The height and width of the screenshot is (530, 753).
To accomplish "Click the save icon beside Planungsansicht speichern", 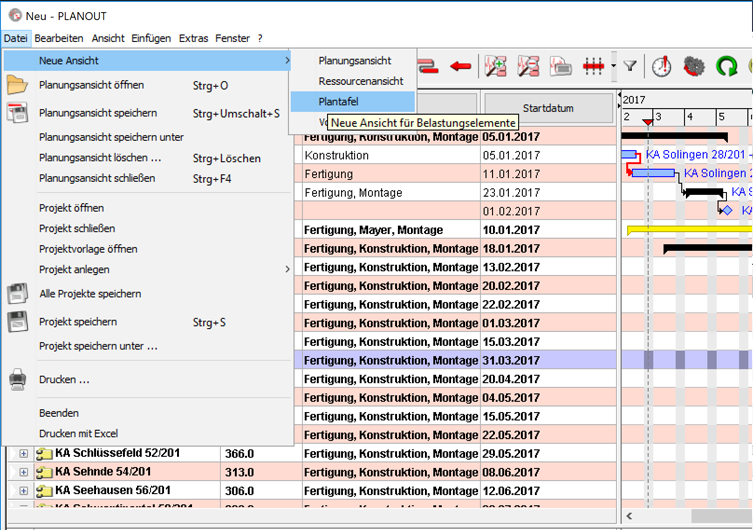I will pos(17,113).
